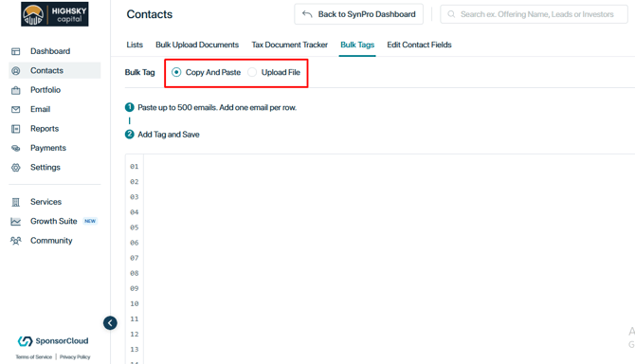Click the Bulk Tag label
Viewport: 635px width, 364px height.
139,72
